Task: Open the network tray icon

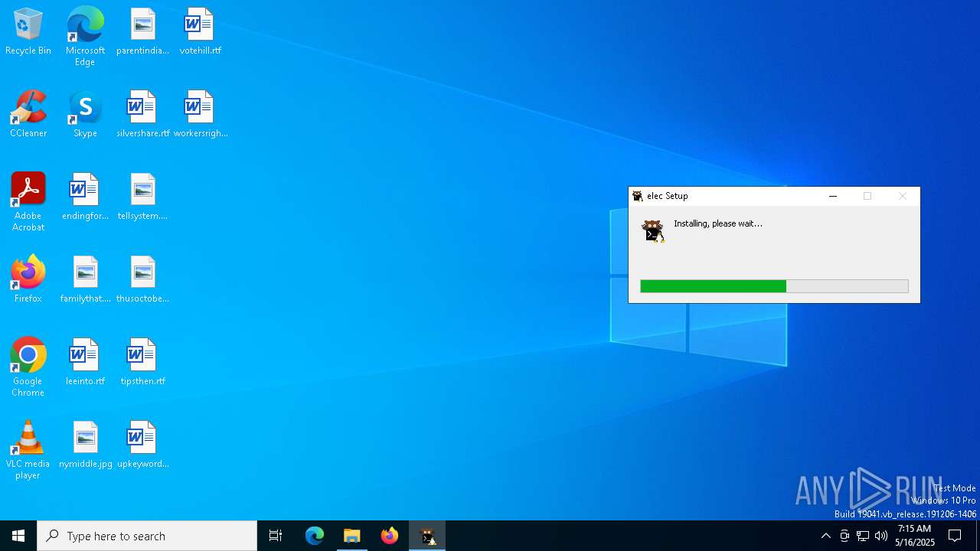Action: (863, 536)
